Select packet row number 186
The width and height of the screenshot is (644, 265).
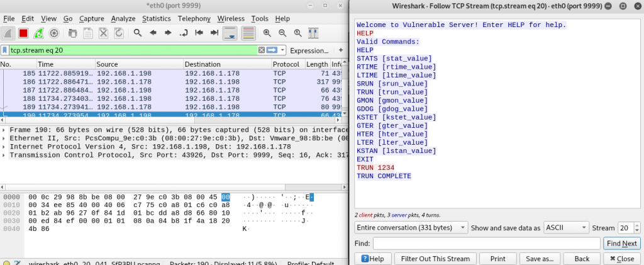tap(171, 82)
